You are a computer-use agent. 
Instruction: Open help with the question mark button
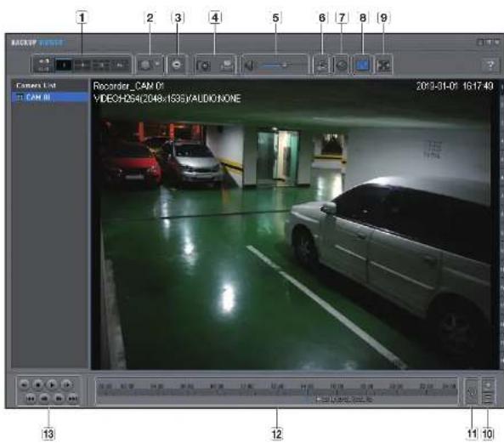click(x=490, y=65)
